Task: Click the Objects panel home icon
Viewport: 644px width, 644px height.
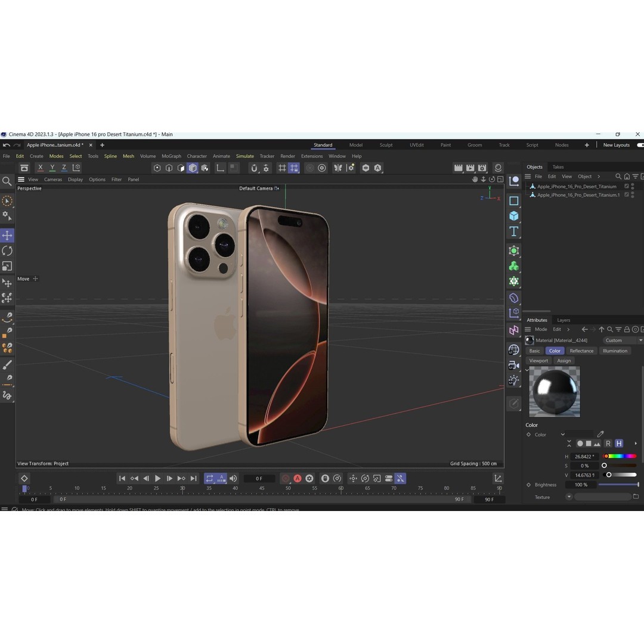Action: pyautogui.click(x=627, y=177)
